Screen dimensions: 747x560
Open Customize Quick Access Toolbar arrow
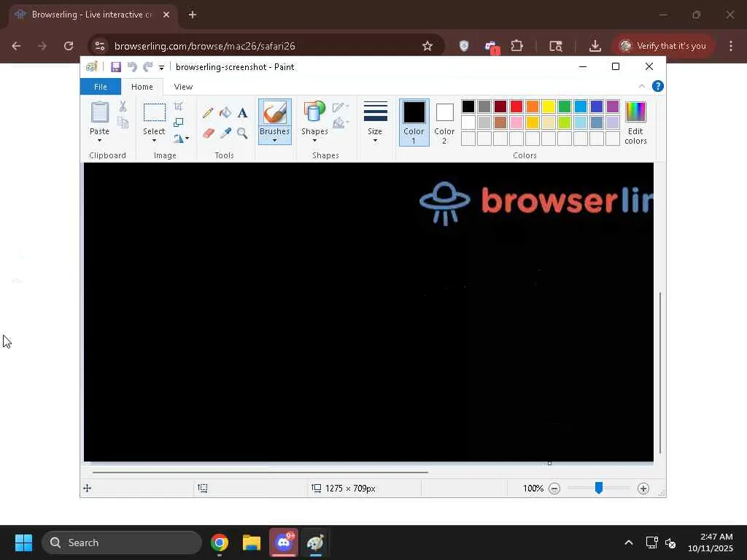coord(161,68)
